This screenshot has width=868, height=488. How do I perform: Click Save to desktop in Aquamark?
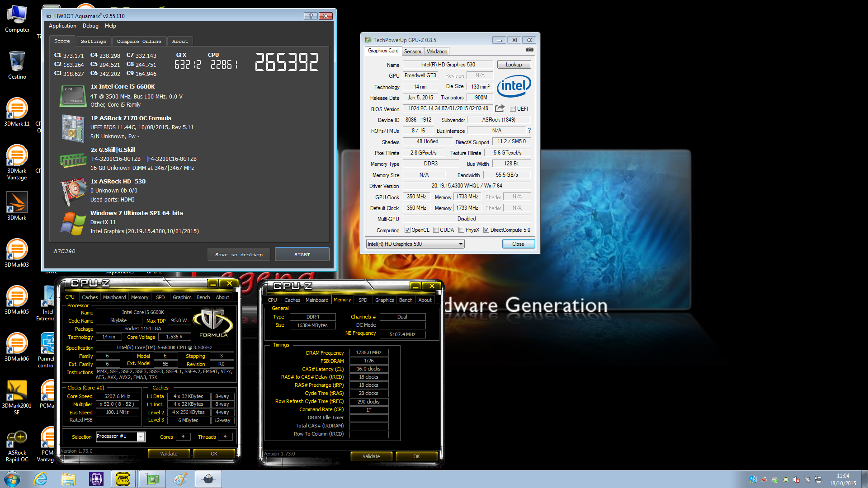point(239,254)
